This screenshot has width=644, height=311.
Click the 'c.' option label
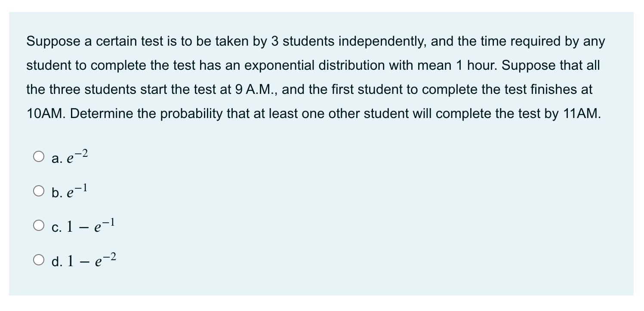56,227
